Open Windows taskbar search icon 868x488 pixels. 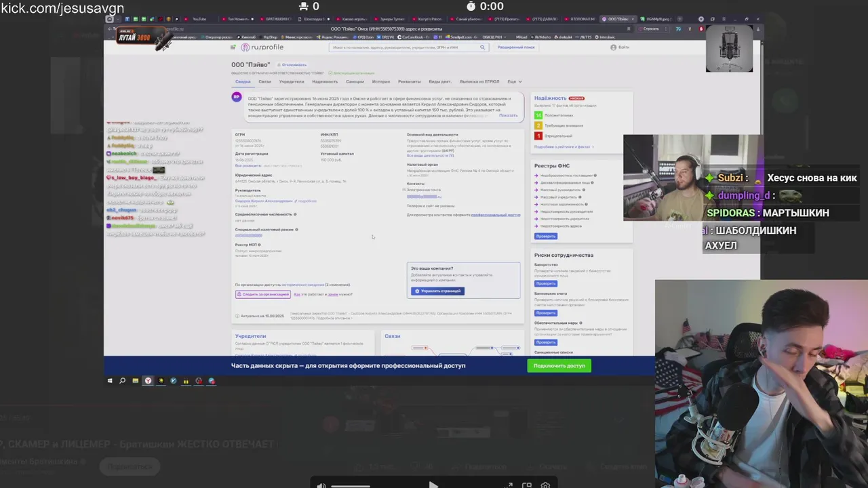point(122,381)
